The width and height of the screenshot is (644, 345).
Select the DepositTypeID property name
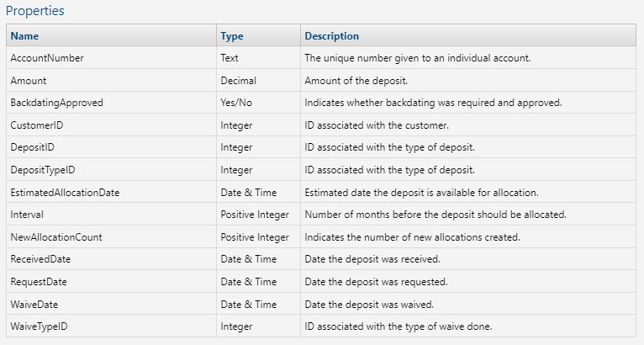[x=43, y=170]
